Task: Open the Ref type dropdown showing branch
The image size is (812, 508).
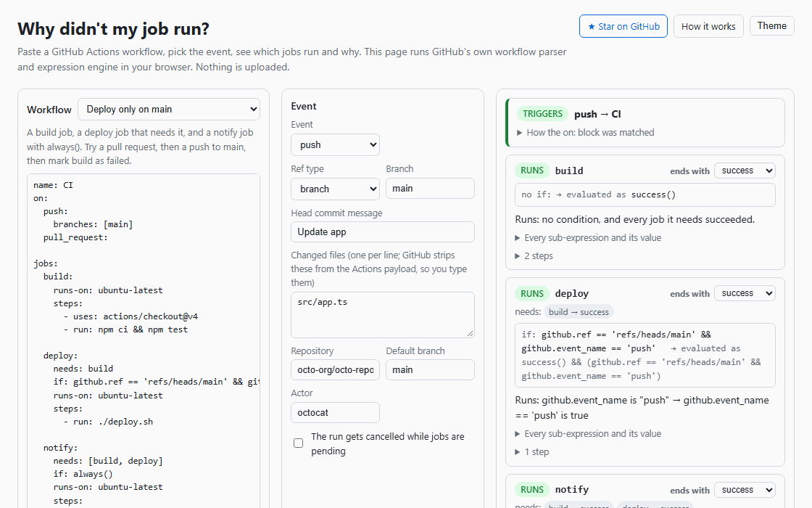Action: [335, 189]
